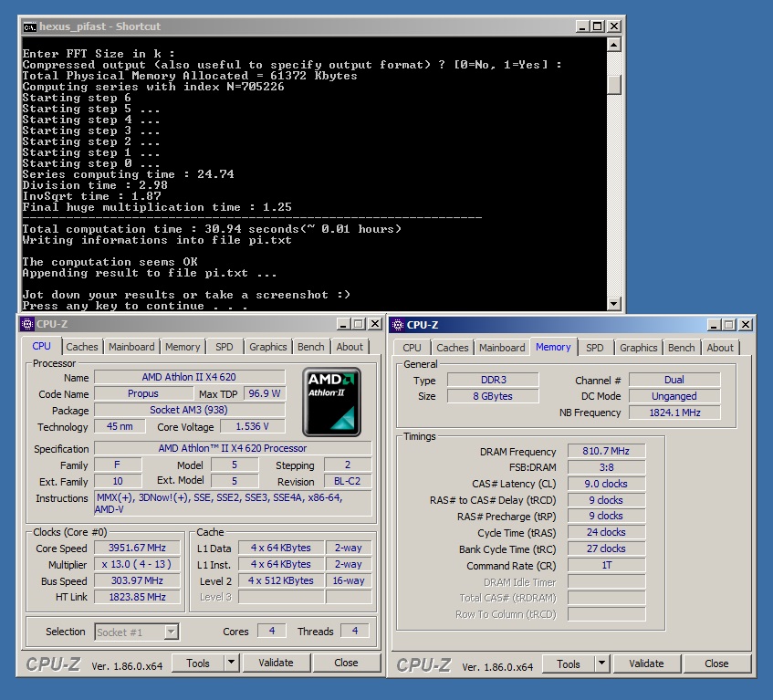Open the SPD tab in right CPU-Z window

coord(594,348)
